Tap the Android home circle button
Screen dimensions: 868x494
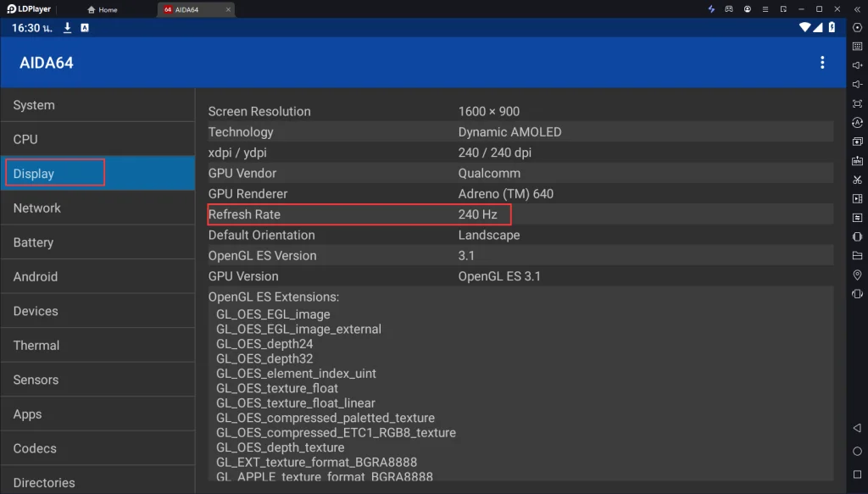(x=857, y=452)
